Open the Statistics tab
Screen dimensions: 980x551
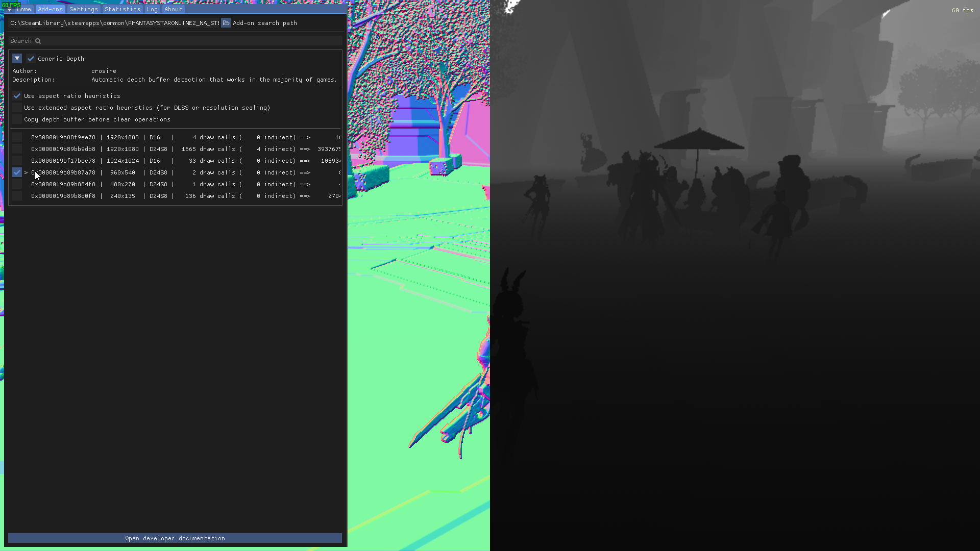coord(122,9)
